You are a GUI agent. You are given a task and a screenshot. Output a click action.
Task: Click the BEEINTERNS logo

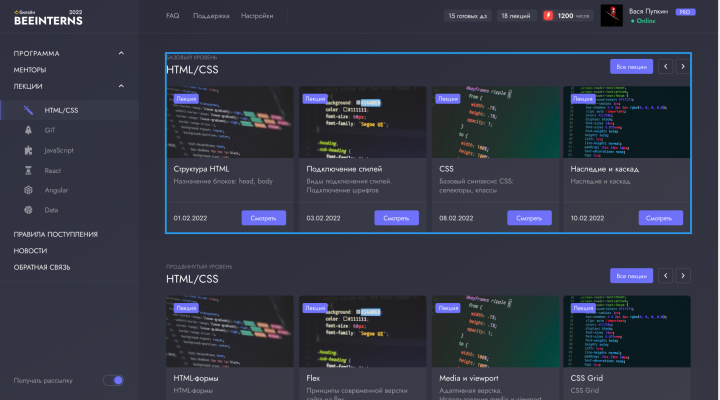48,18
